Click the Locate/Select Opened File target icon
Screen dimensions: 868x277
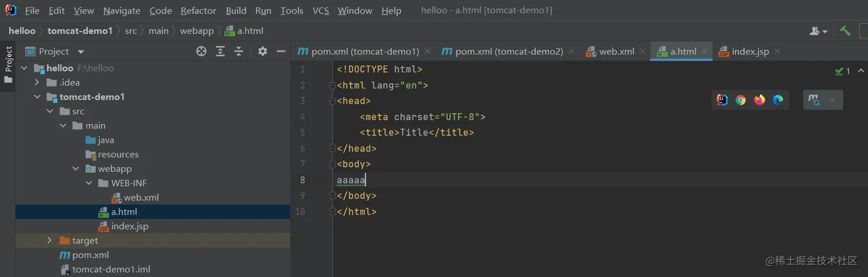201,51
